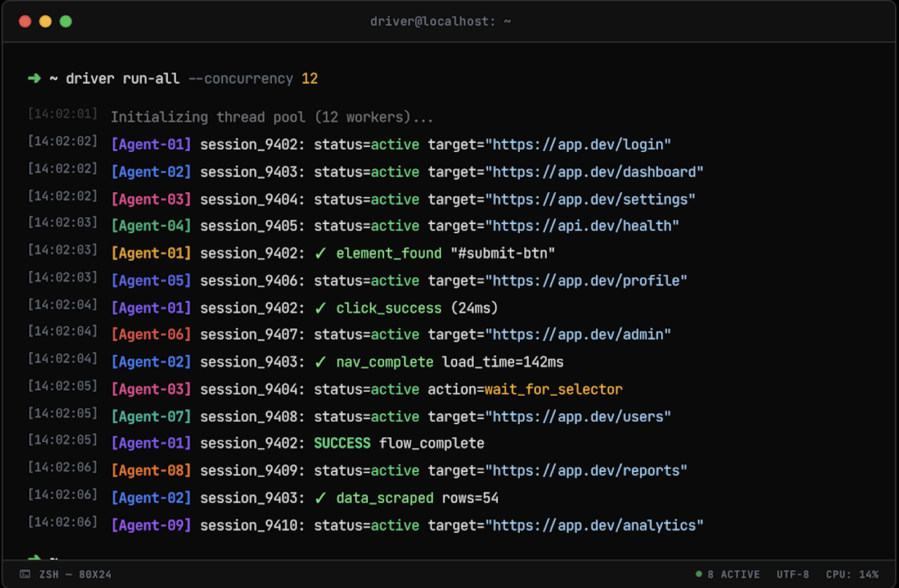Image resolution: width=899 pixels, height=588 pixels.
Task: Click the [Agent-09] tag
Action: tap(151, 526)
